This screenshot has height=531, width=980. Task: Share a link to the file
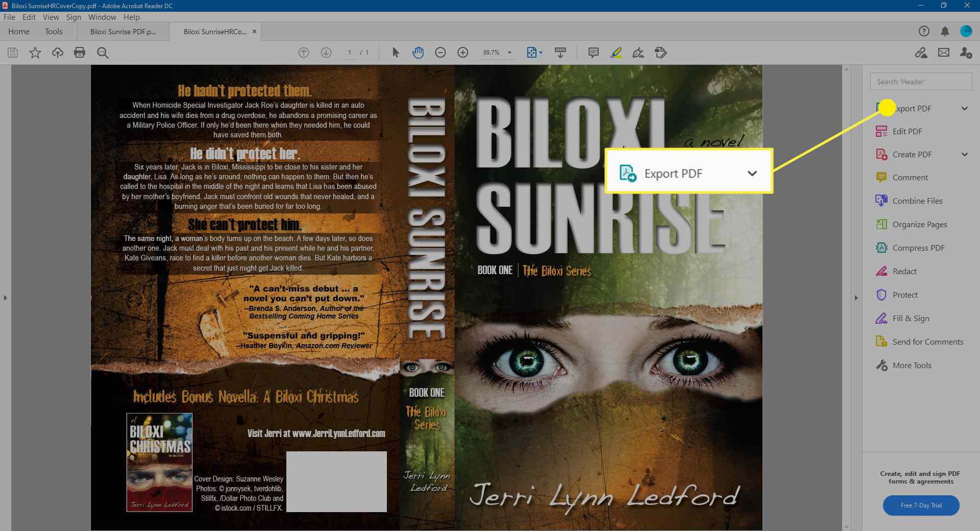(921, 53)
